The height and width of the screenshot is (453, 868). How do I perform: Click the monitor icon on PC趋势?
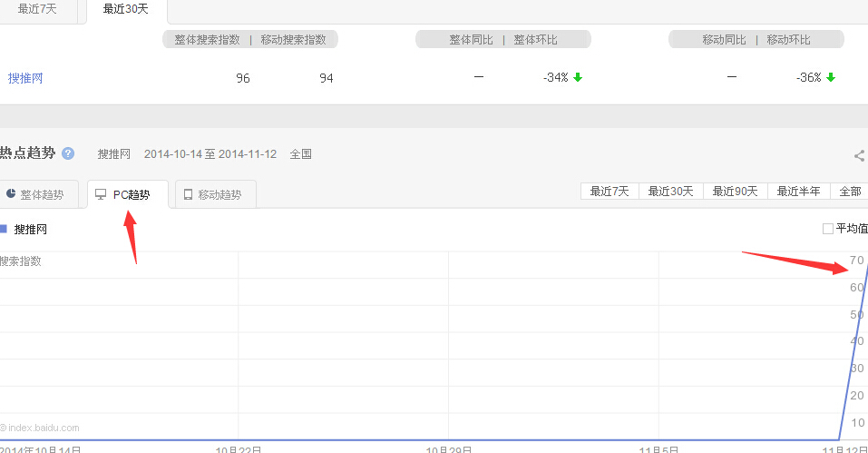click(x=101, y=194)
